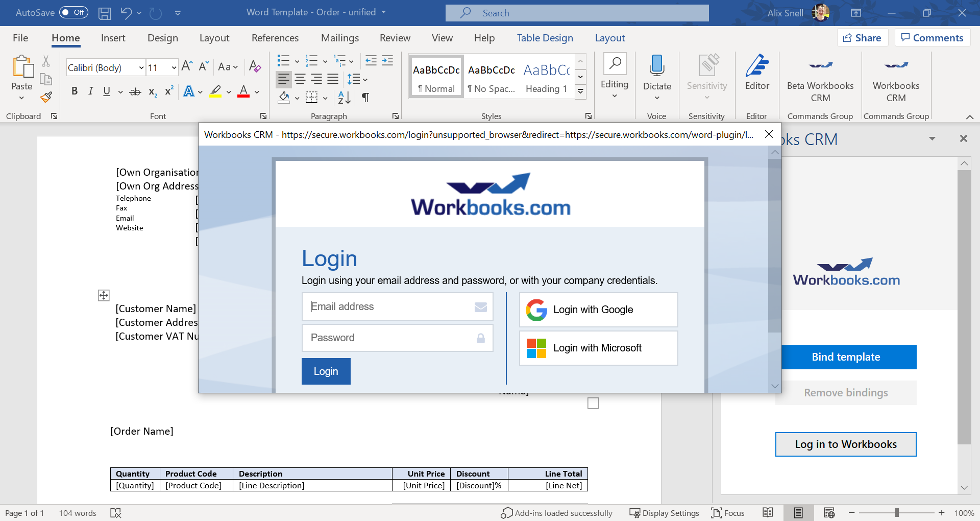Click the Dictate microphone icon
Image resolution: width=980 pixels, height=521 pixels.
(657, 66)
